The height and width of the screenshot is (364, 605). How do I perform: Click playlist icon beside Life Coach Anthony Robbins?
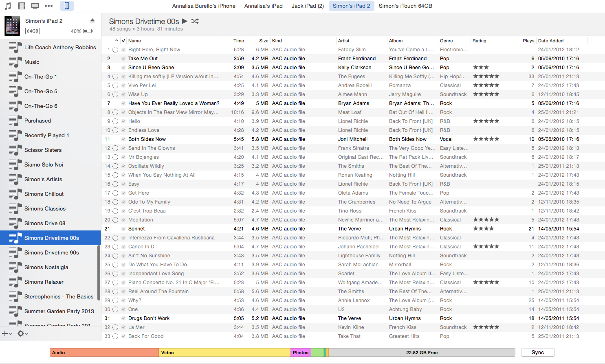[16, 47]
